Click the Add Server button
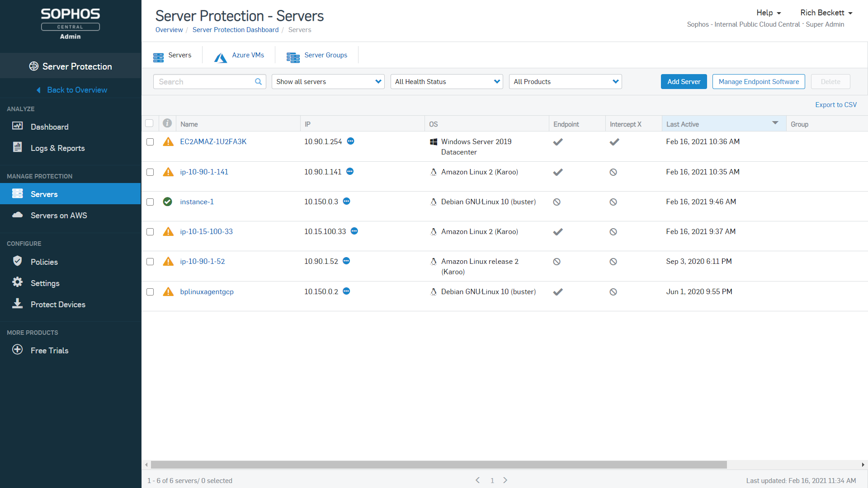868x488 pixels. [x=684, y=82]
